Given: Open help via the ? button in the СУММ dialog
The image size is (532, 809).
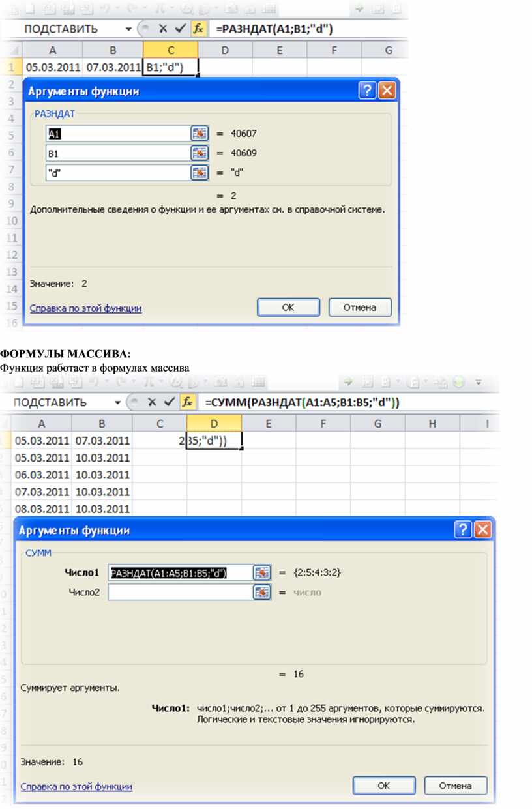Looking at the screenshot, I should point(463,530).
